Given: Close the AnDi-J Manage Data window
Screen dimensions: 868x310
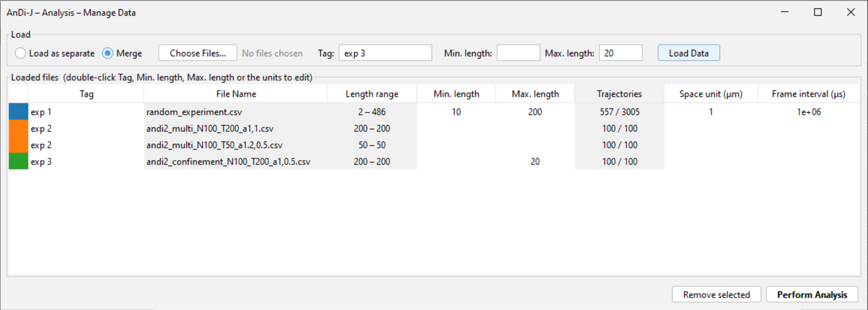Looking at the screenshot, I should pos(851,12).
